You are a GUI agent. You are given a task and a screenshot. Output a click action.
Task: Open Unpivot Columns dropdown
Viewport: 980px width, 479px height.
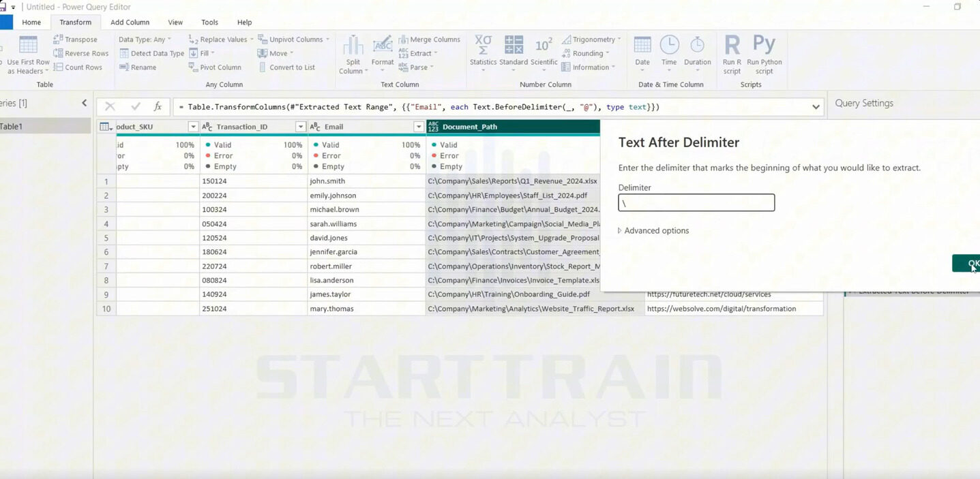tap(294, 40)
